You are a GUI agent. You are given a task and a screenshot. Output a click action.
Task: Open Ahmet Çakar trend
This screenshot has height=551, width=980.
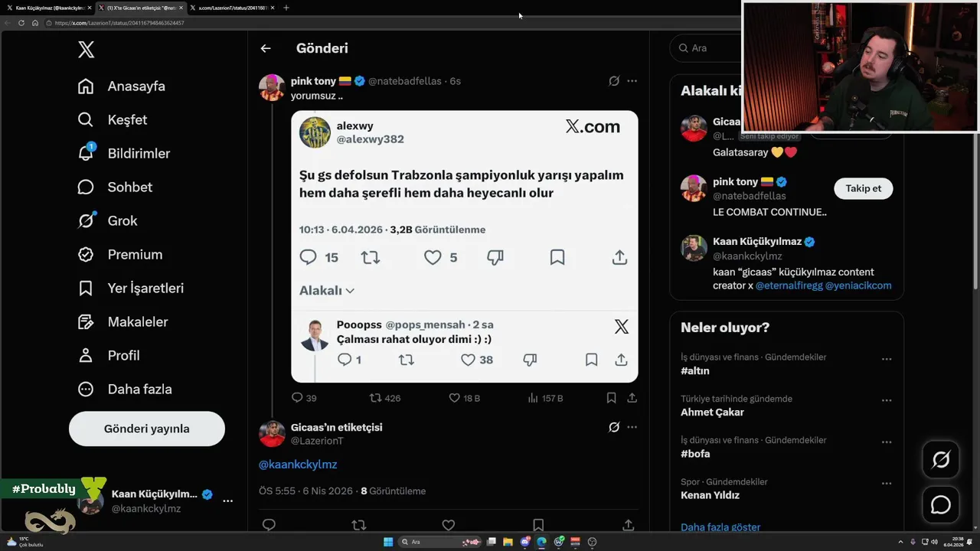click(712, 412)
